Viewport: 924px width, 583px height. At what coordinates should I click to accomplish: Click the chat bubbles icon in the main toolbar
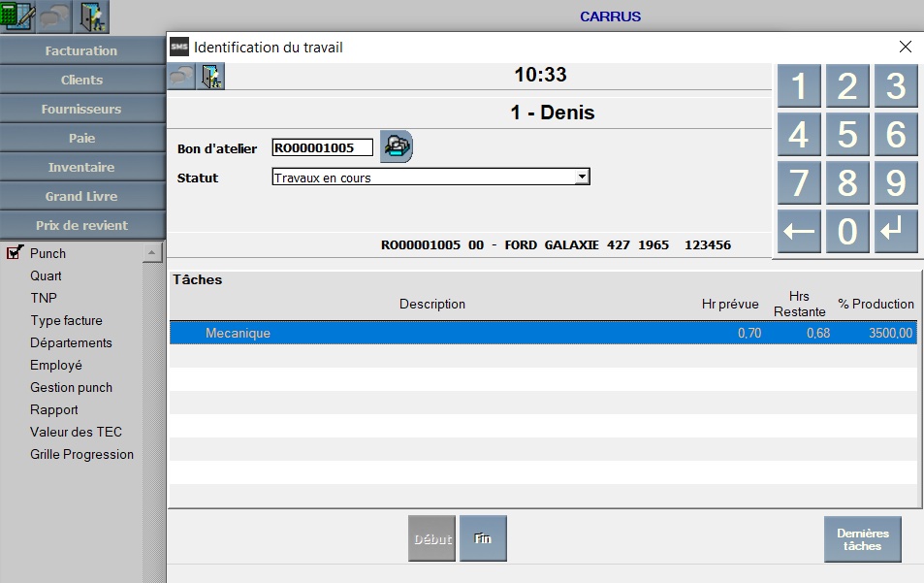coord(54,16)
